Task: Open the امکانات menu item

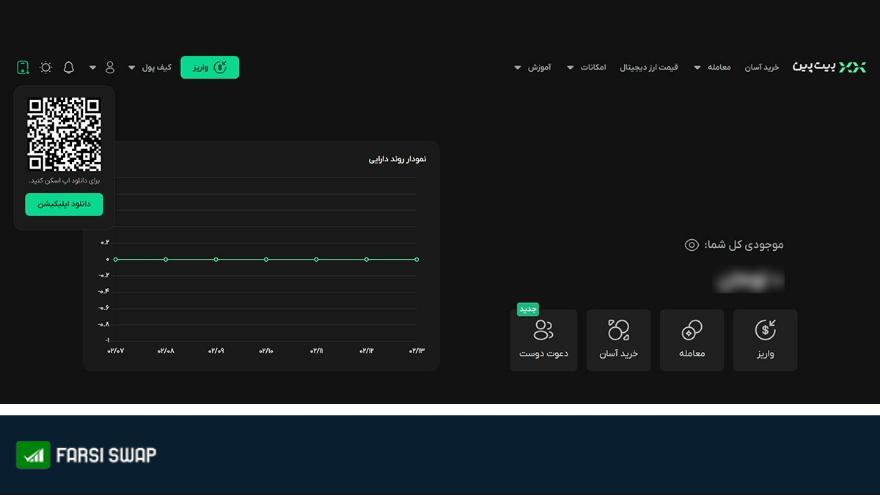Action: click(593, 67)
